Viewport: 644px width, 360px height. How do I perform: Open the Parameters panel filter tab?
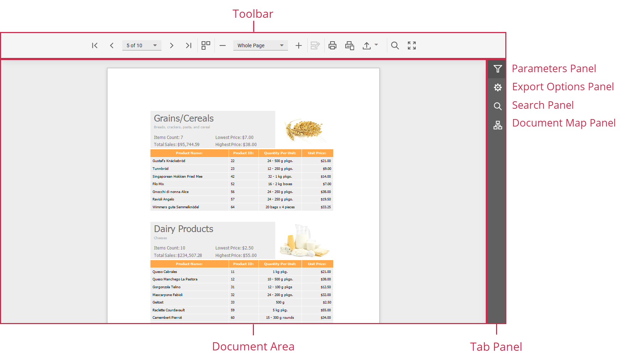tap(497, 69)
